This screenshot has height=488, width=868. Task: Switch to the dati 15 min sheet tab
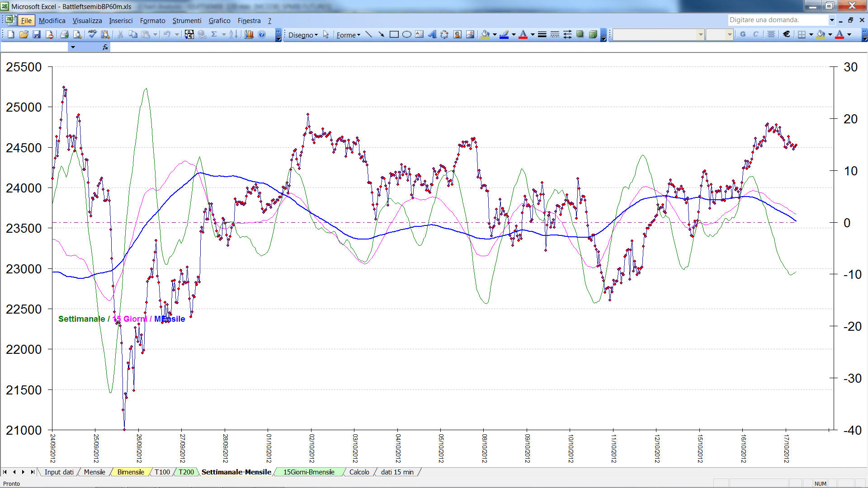[x=397, y=472]
